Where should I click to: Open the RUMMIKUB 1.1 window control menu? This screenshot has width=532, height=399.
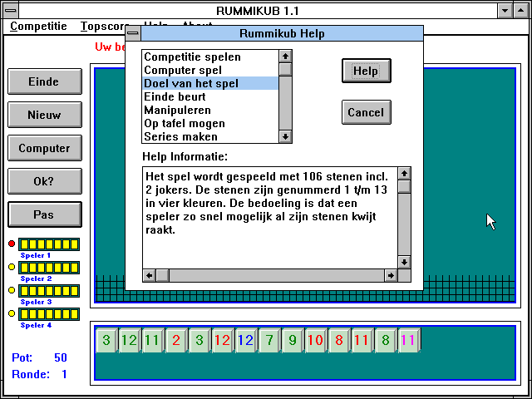(11, 11)
